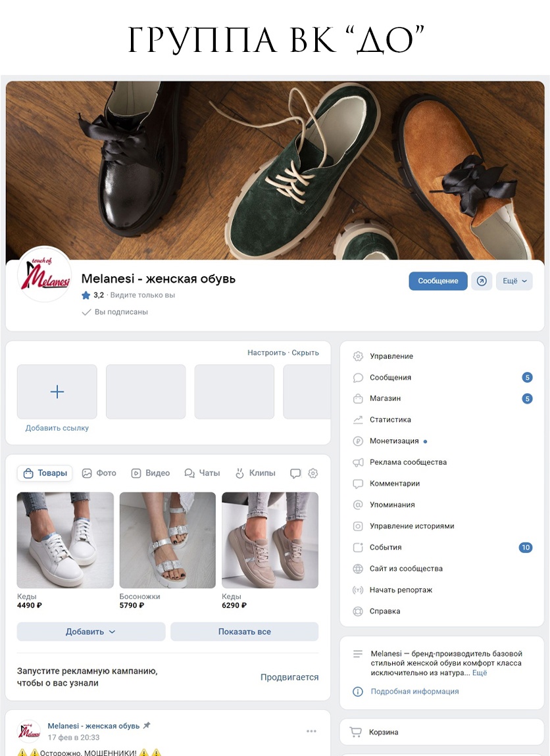Click the info icon beside Подробная информация
The width and height of the screenshot is (550, 756).
click(358, 692)
